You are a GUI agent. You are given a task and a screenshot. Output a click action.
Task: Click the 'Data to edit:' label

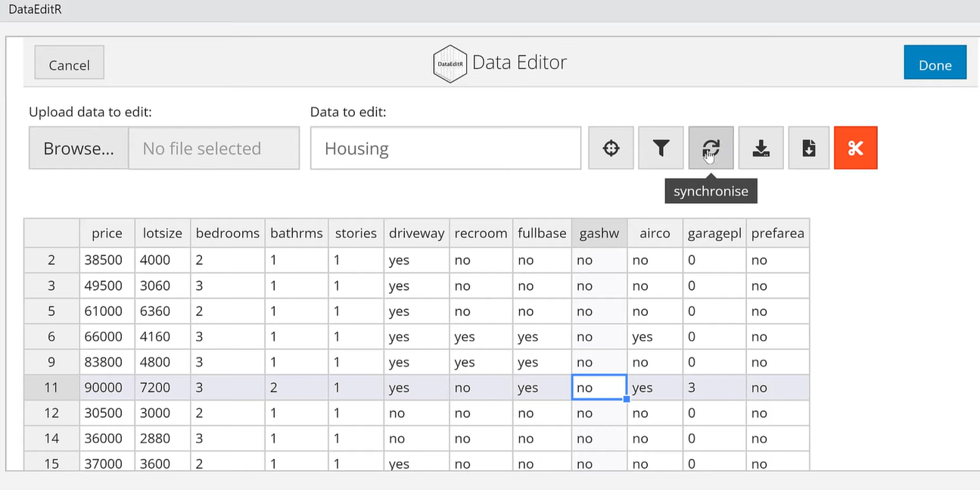[348, 112]
